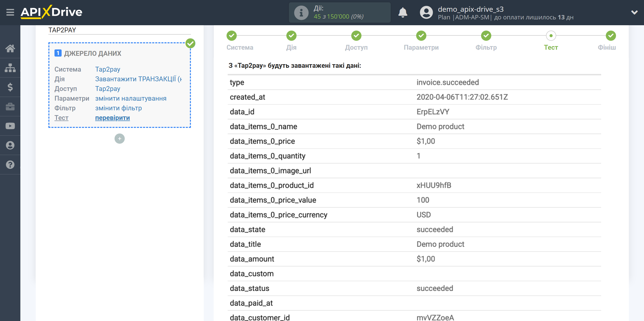This screenshot has width=644, height=321.
Task: Click the ApiX-Drive logo
Action: (51, 12)
